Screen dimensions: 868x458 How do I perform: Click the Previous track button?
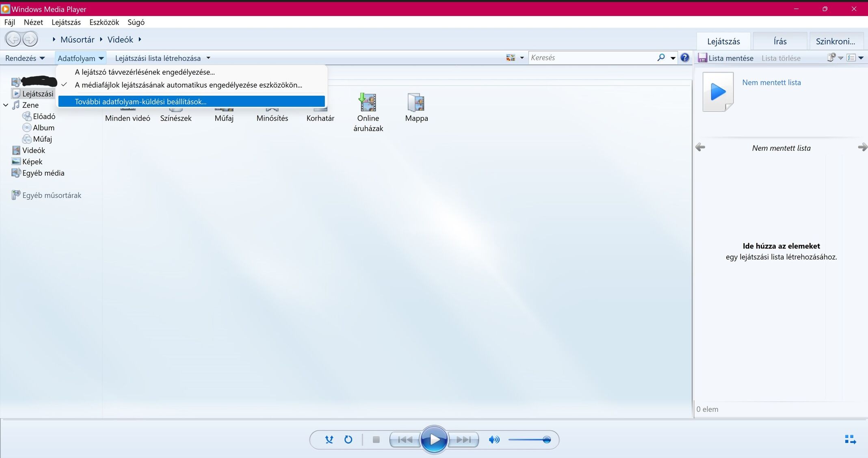[405, 440]
